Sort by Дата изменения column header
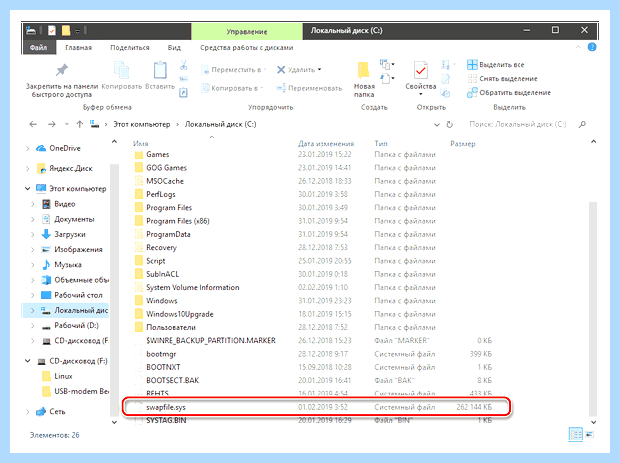This screenshot has width=620, height=463. point(326,144)
